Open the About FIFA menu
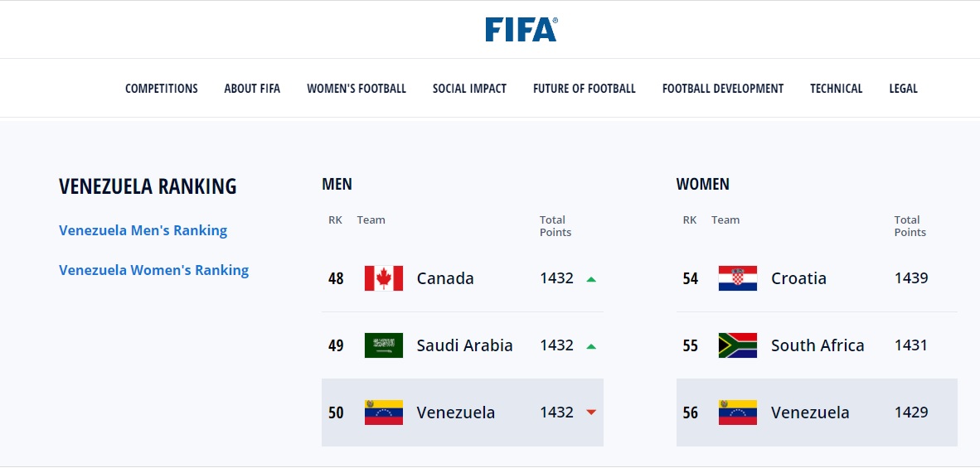 [252, 89]
